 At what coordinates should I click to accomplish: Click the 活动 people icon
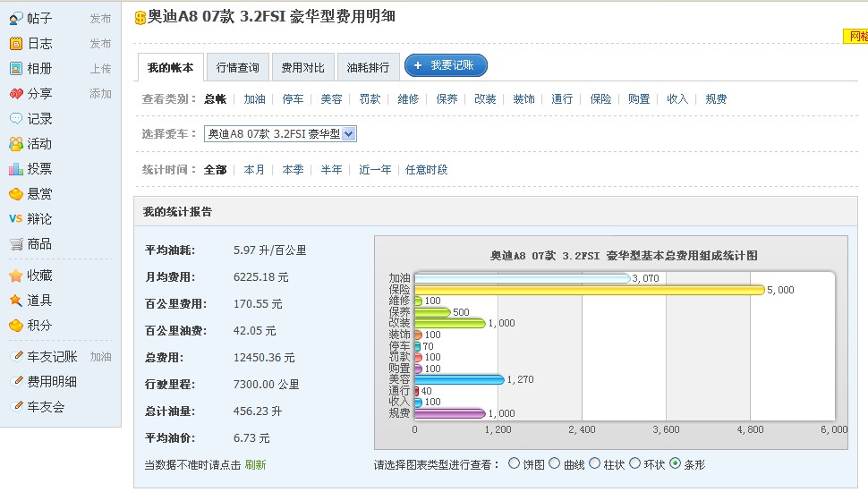(x=16, y=144)
